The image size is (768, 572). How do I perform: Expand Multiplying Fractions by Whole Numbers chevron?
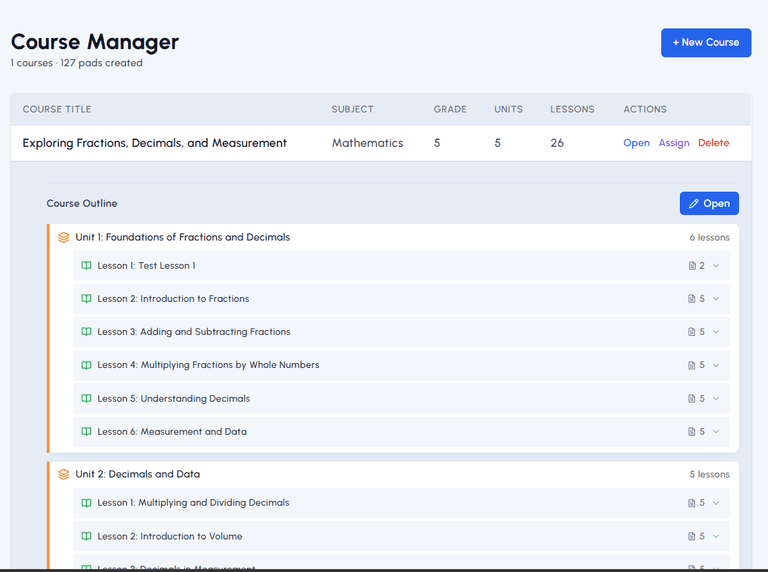[716, 365]
